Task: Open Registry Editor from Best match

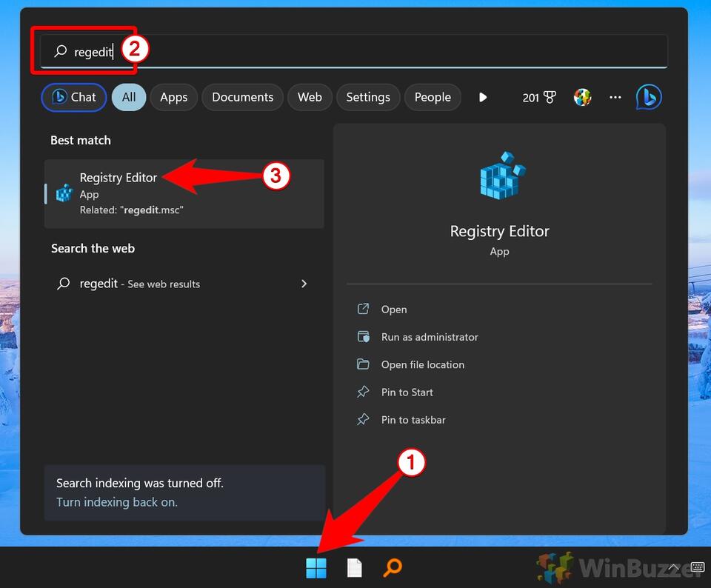Action: pyautogui.click(x=118, y=178)
